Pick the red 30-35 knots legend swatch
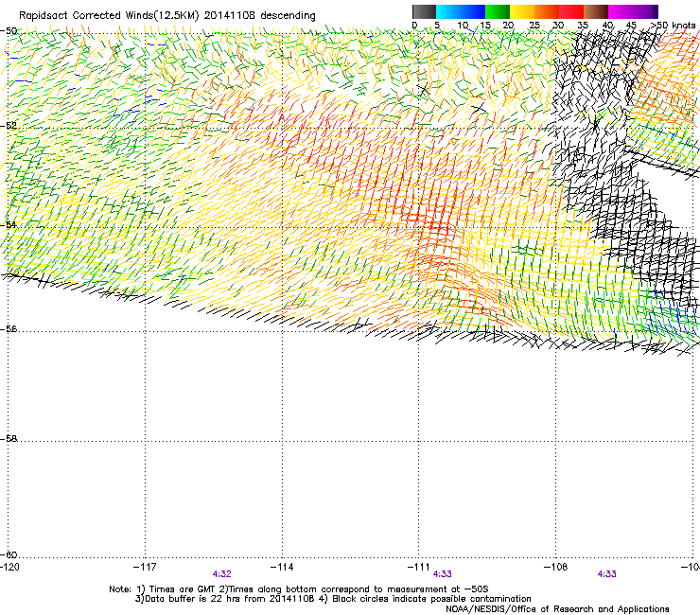The width and height of the screenshot is (700, 615). (x=571, y=11)
